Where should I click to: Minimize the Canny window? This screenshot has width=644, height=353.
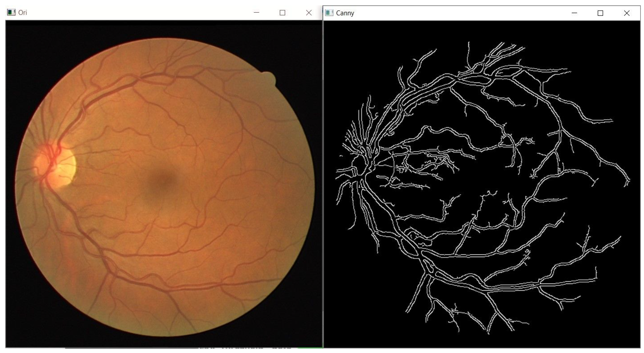(574, 13)
